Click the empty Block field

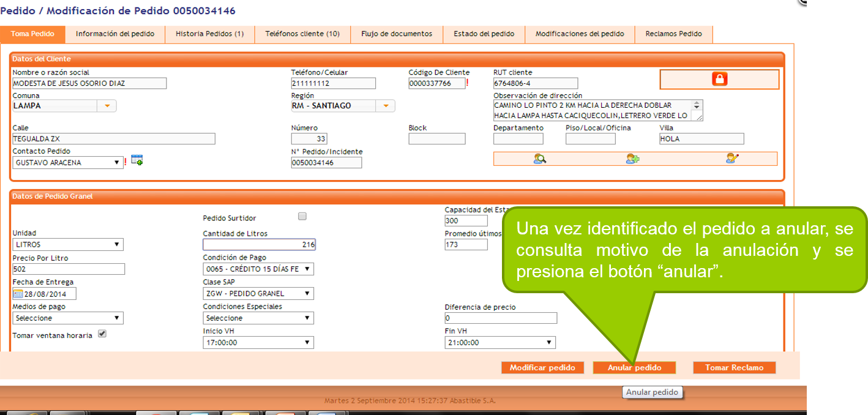tap(437, 139)
